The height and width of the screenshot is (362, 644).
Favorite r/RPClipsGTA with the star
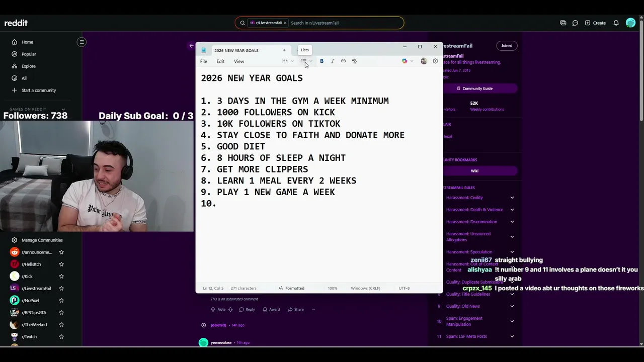(x=61, y=313)
